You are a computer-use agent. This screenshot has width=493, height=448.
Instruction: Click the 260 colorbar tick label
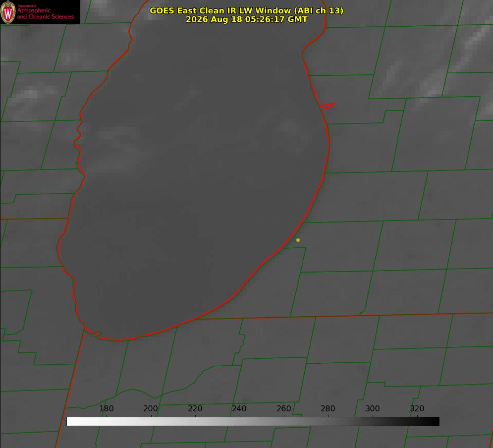coord(283,408)
